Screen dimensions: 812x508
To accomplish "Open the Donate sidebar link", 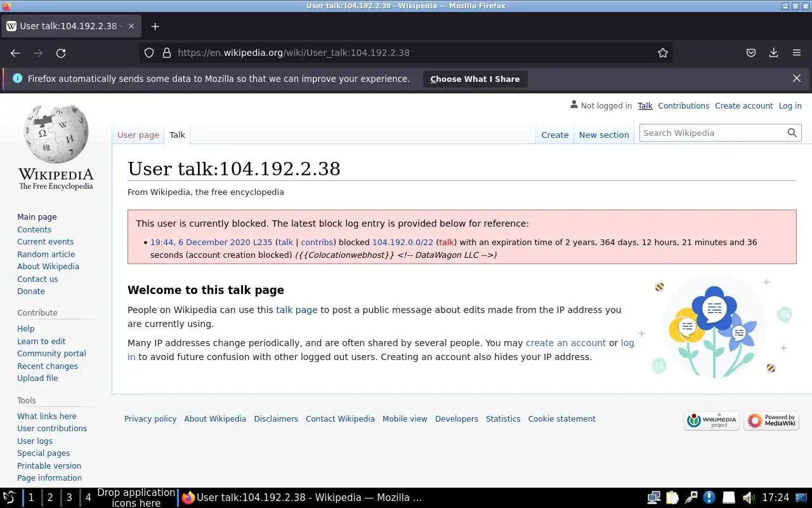I will [x=31, y=291].
